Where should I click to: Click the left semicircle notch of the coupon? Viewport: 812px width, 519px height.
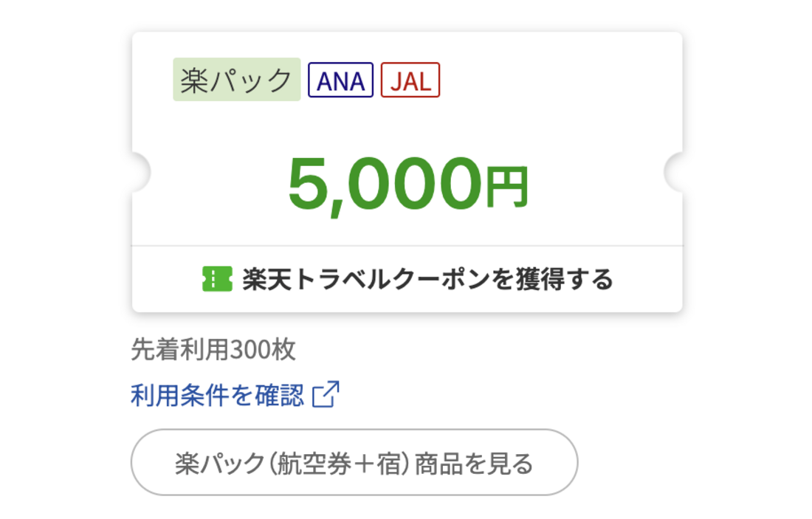click(140, 172)
